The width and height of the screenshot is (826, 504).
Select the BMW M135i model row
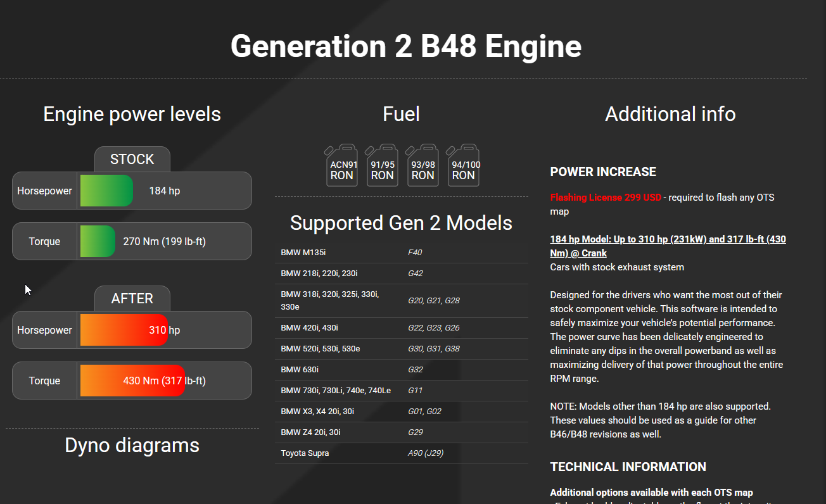[x=402, y=253]
